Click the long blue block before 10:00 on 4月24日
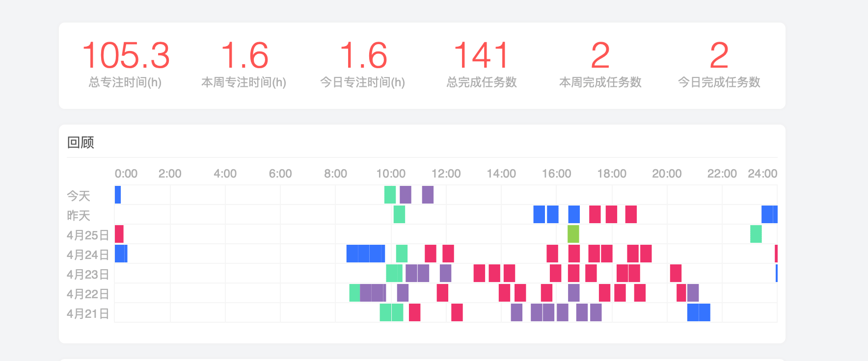The height and width of the screenshot is (361, 868). (x=366, y=254)
